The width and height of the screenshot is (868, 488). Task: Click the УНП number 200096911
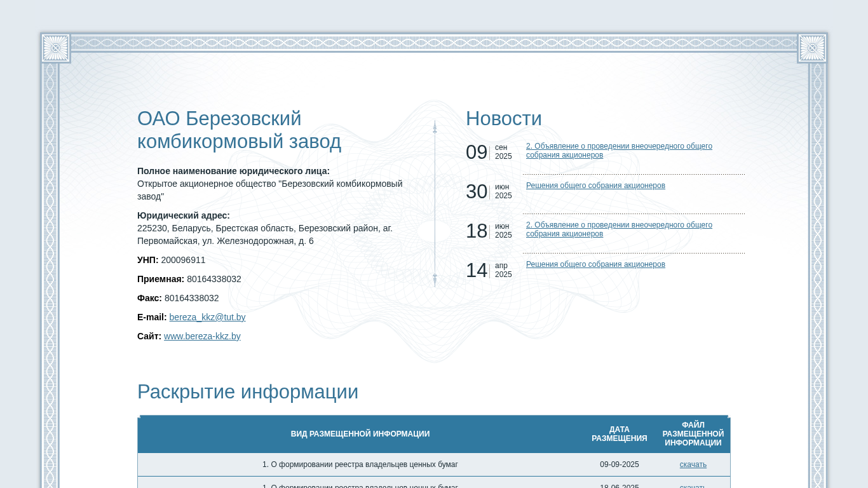pyautogui.click(x=183, y=260)
